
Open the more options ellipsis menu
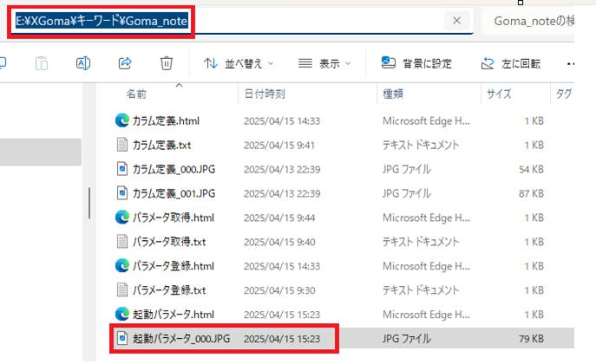coord(570,64)
